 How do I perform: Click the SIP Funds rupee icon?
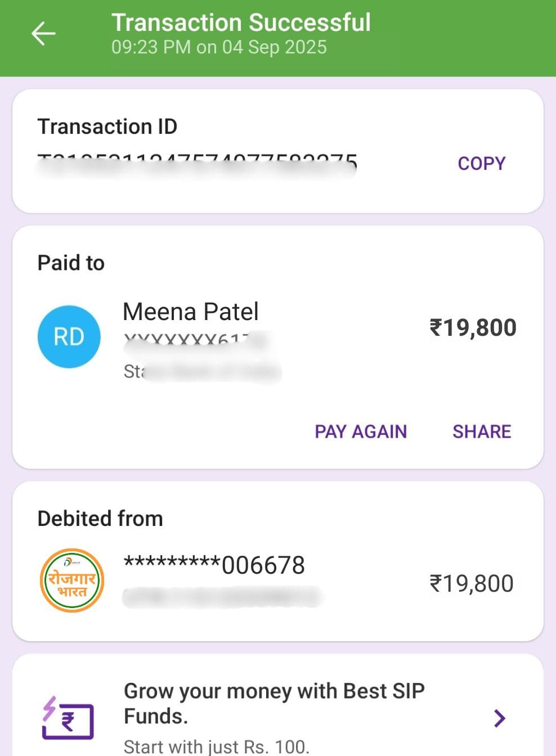coord(68,718)
